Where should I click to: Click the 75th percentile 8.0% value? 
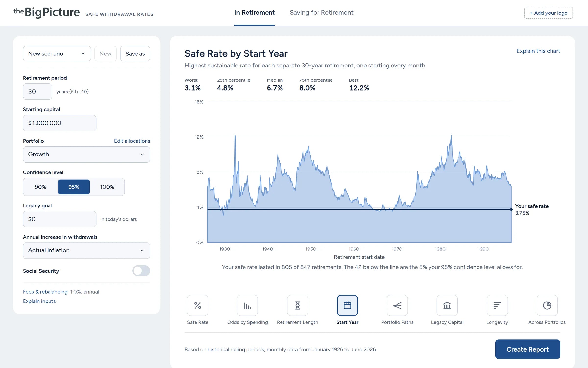point(307,88)
